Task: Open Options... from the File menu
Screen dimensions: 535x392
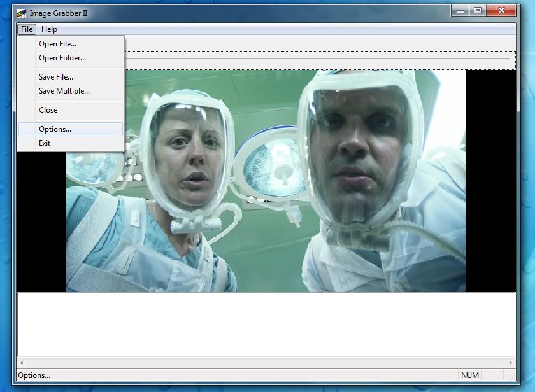Action: (x=71, y=129)
